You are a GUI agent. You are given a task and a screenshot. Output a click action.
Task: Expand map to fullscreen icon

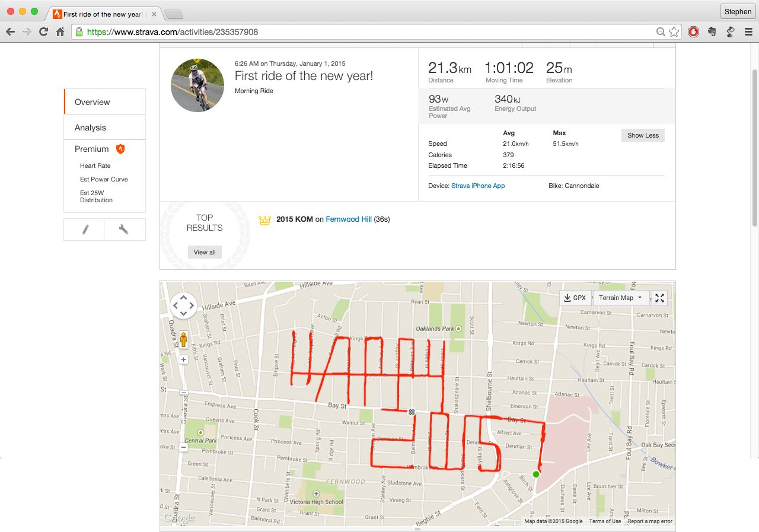pyautogui.click(x=659, y=298)
